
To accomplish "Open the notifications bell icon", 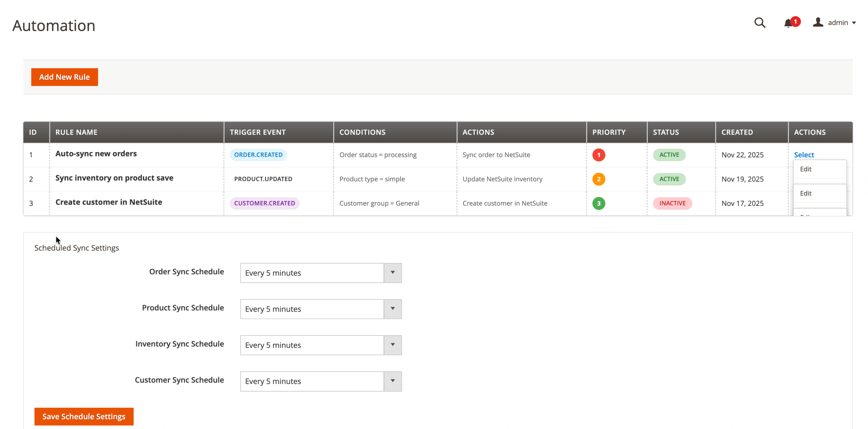I will [788, 23].
